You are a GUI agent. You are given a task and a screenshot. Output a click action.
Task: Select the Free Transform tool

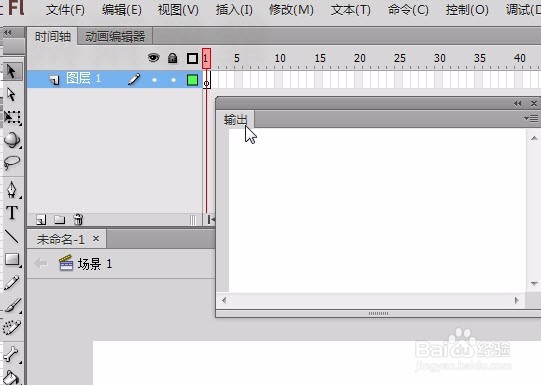tap(12, 117)
